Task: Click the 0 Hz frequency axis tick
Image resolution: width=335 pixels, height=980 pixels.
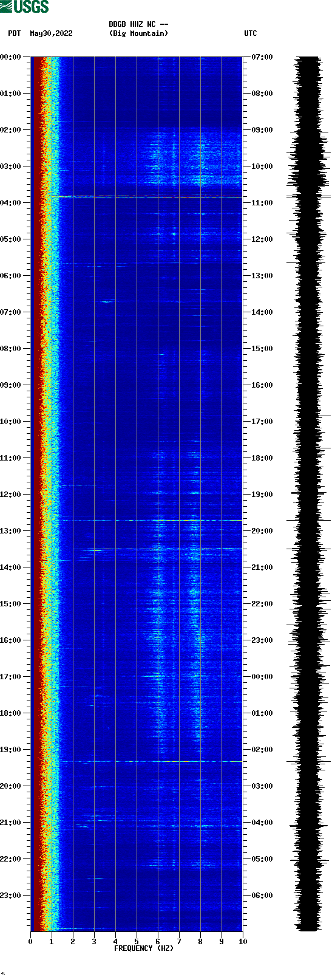Action: coord(30,942)
